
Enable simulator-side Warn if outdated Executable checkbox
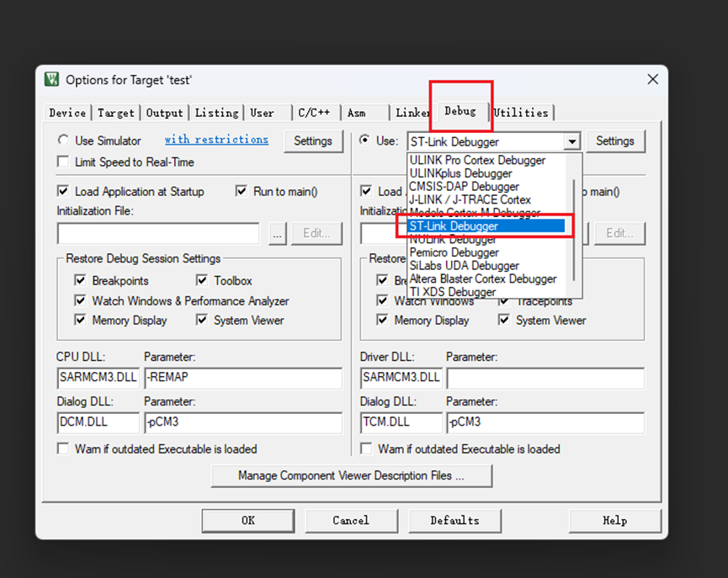pyautogui.click(x=63, y=449)
